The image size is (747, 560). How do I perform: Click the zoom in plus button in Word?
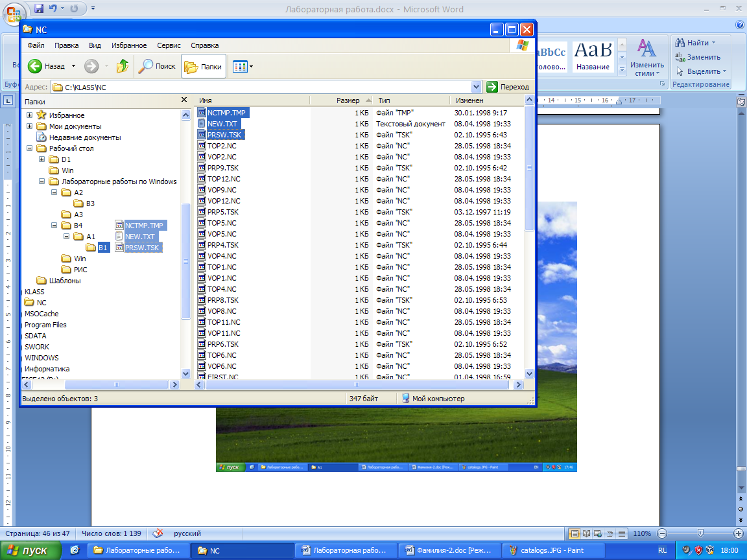pyautogui.click(x=739, y=533)
